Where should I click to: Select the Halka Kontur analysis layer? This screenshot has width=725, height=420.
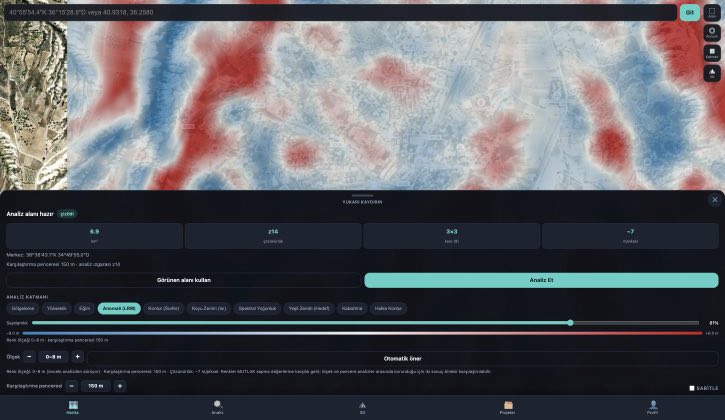[388, 309]
